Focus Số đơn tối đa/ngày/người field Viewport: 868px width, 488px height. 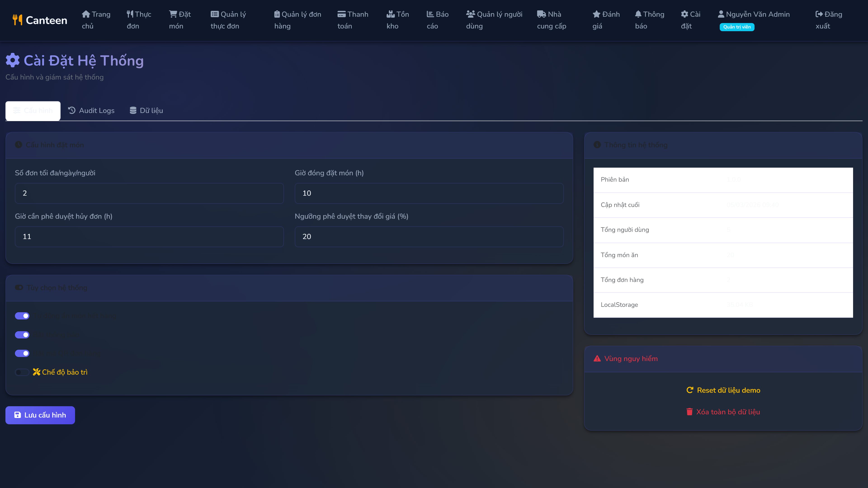tap(149, 193)
